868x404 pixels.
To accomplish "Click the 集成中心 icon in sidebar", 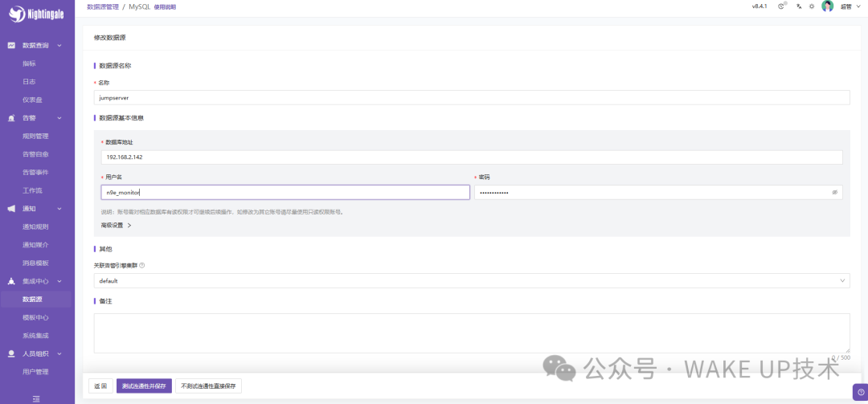I will 11,281.
